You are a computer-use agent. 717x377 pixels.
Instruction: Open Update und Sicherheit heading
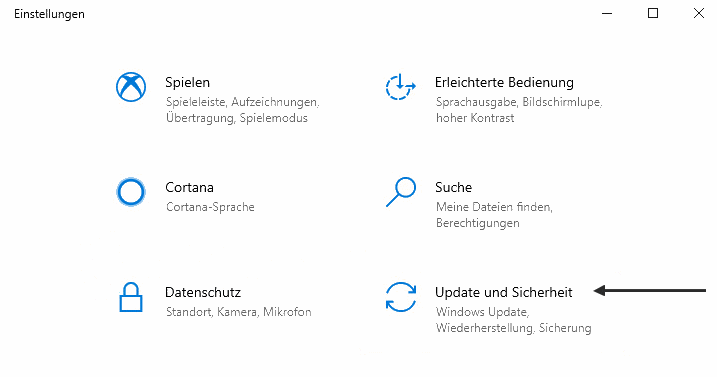503,292
